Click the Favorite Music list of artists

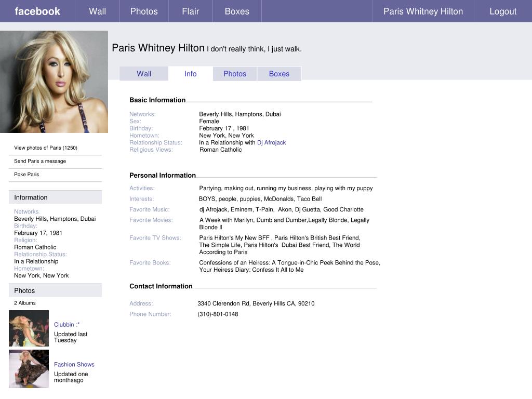pyautogui.click(x=282, y=210)
